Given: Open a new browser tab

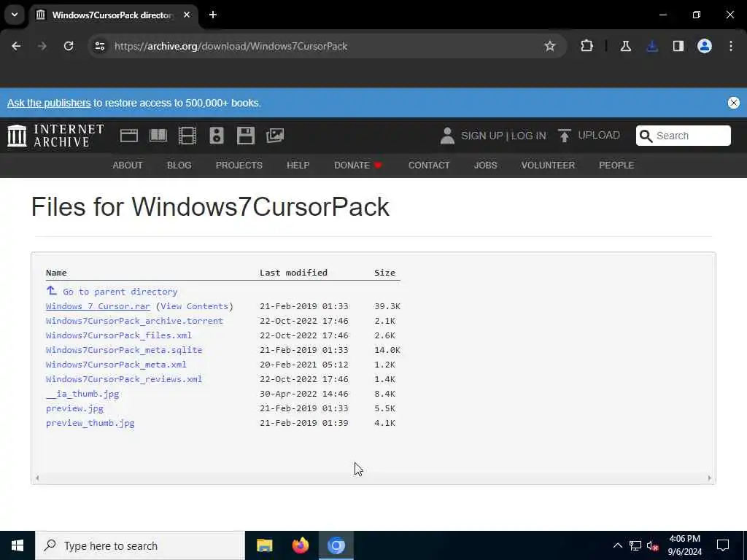Looking at the screenshot, I should pyautogui.click(x=213, y=15).
